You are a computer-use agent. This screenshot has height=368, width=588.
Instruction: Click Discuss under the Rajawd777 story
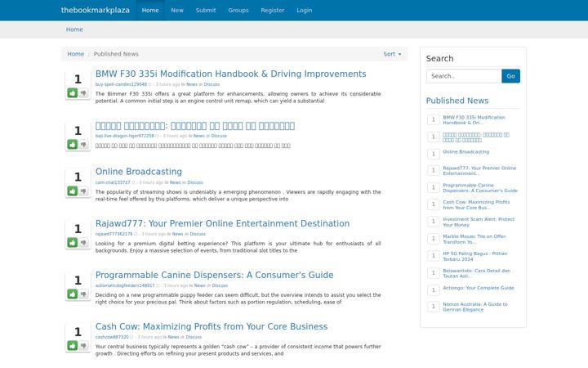tap(198, 234)
